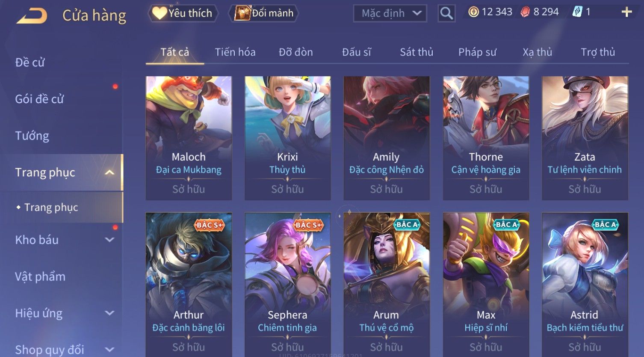
Task: Switch to the Sát thủ tab
Action: tap(417, 52)
